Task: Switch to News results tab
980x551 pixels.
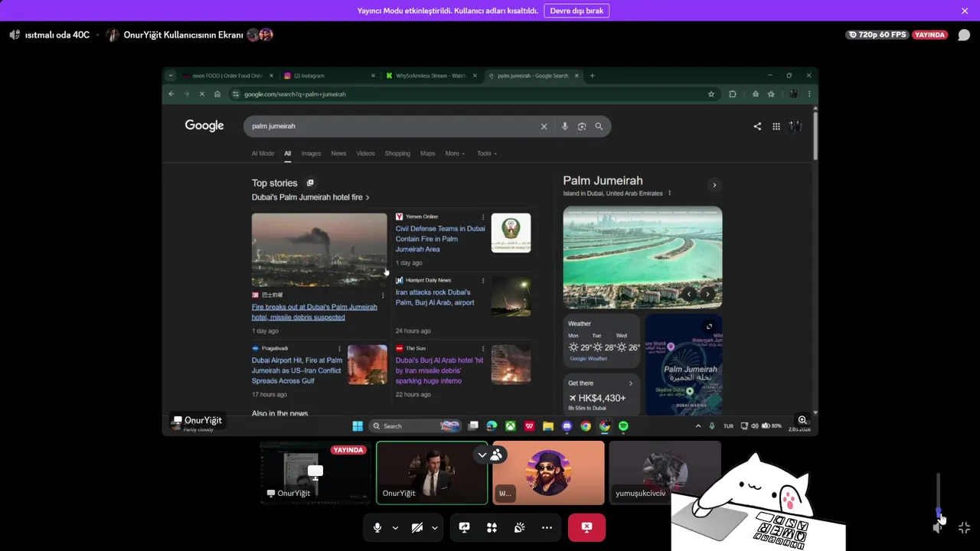Action: (338, 153)
